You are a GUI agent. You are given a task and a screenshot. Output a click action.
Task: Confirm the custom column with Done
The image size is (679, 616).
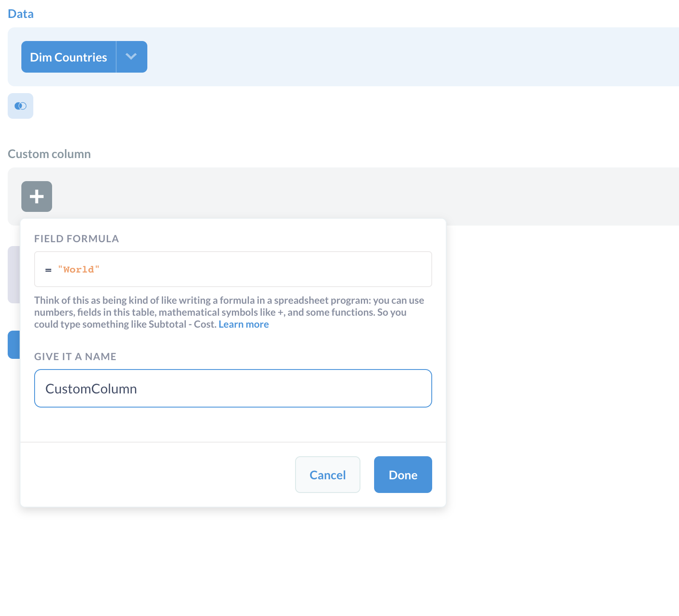(403, 475)
